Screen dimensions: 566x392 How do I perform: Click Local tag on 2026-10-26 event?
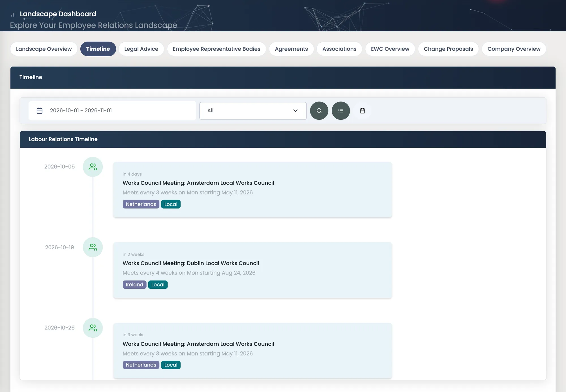[171, 365]
